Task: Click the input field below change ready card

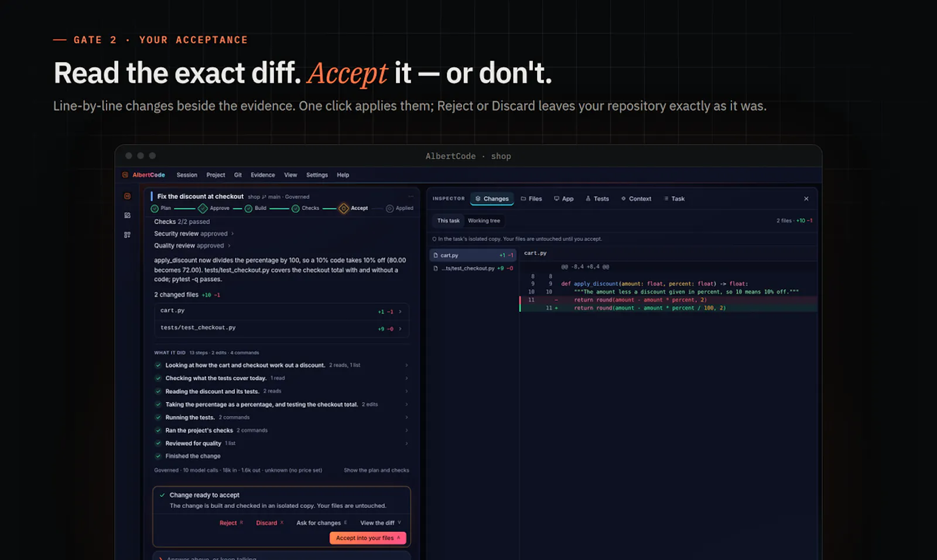Action: [x=282, y=556]
